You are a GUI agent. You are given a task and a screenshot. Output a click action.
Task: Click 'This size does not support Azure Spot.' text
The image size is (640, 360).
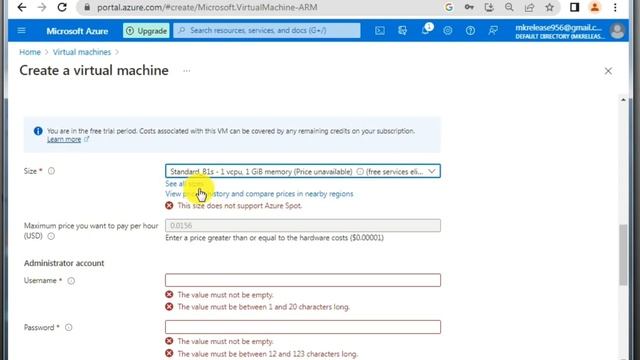240,206
